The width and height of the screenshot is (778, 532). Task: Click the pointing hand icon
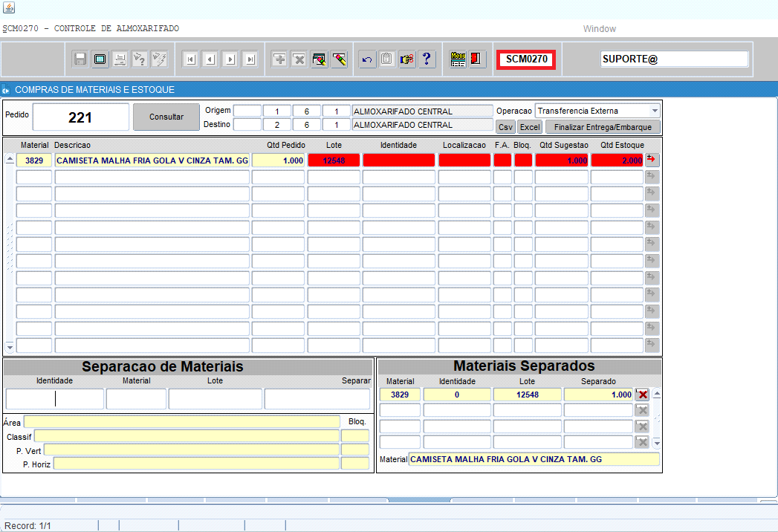click(407, 59)
